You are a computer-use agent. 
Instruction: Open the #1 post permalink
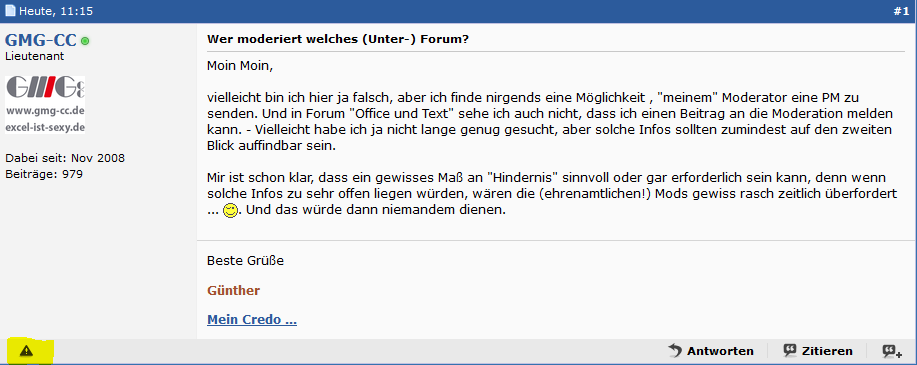point(901,11)
